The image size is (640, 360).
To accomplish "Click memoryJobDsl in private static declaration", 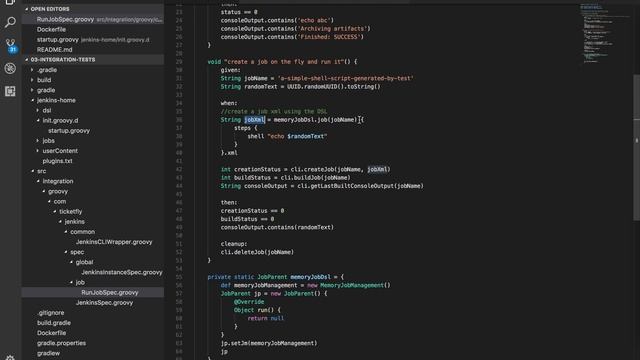I will coord(310,277).
